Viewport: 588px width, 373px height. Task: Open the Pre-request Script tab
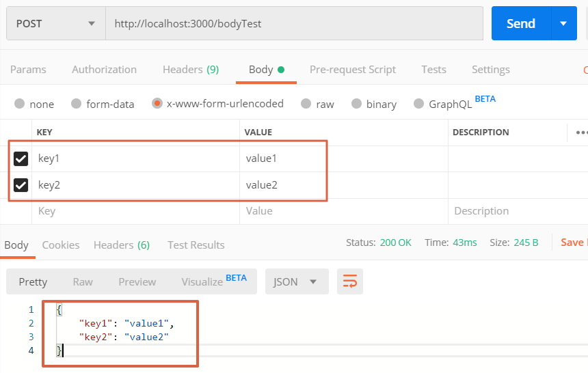(353, 70)
